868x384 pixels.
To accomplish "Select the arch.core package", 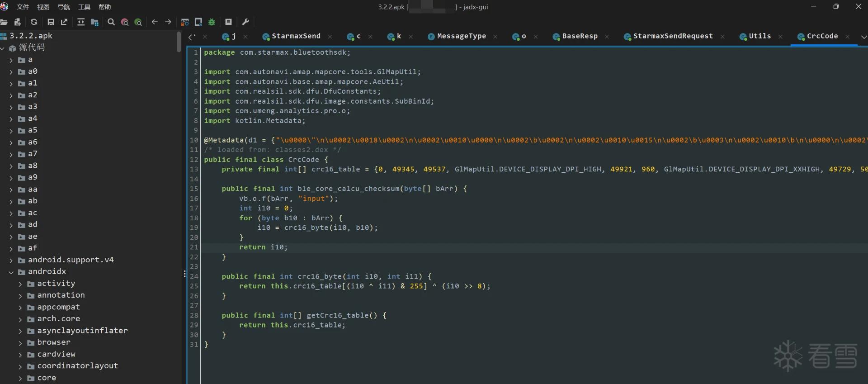I will click(x=58, y=319).
